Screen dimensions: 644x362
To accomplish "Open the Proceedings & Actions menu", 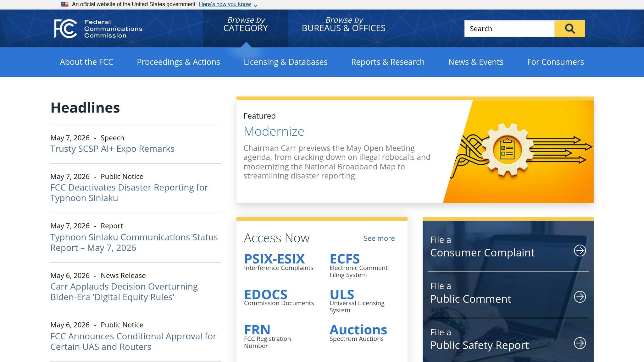I will point(178,62).
